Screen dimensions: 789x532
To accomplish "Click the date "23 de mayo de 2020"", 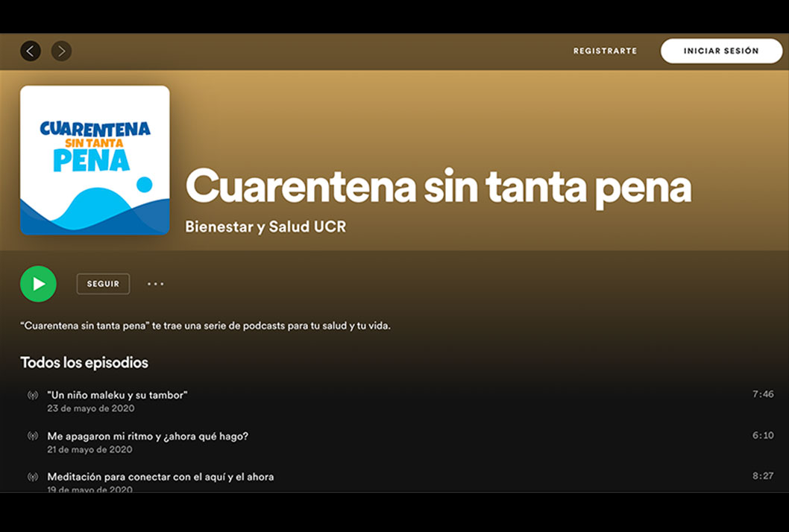I will point(90,408).
